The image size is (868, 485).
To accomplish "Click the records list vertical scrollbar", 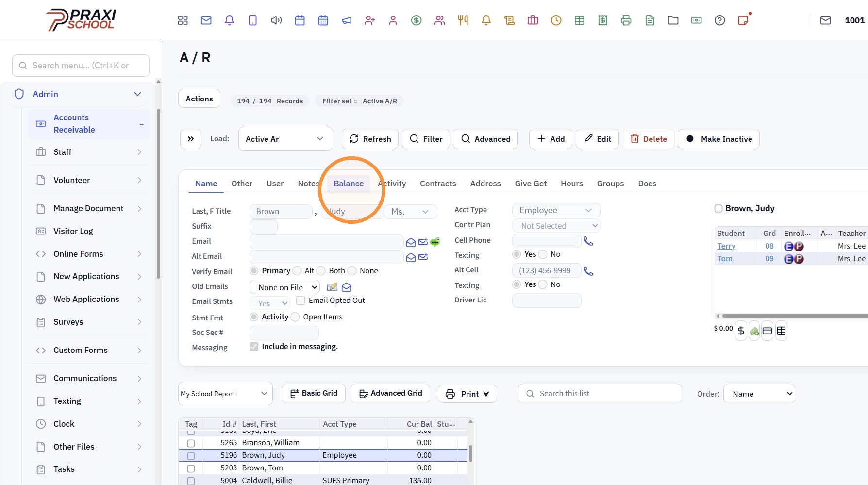I will [x=470, y=453].
